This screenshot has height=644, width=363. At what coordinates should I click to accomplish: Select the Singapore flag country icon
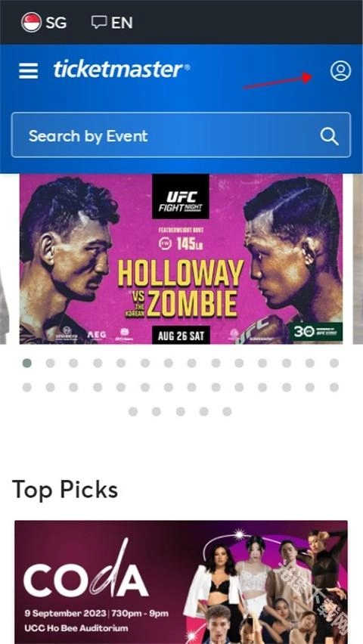pyautogui.click(x=31, y=22)
